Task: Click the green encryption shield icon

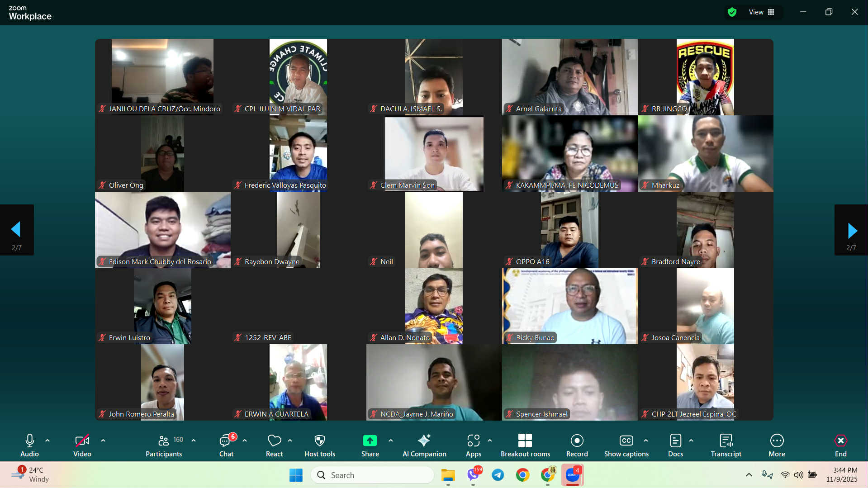Action: coord(732,12)
